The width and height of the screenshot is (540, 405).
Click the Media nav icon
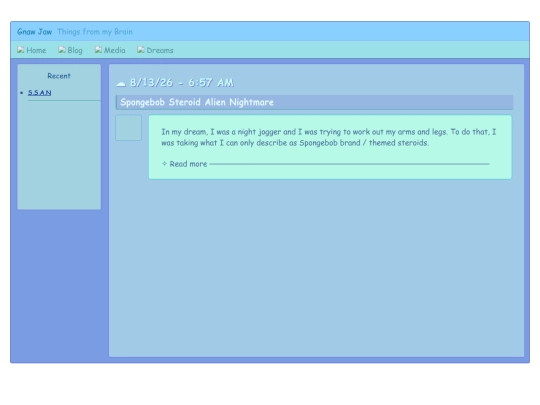(98, 50)
